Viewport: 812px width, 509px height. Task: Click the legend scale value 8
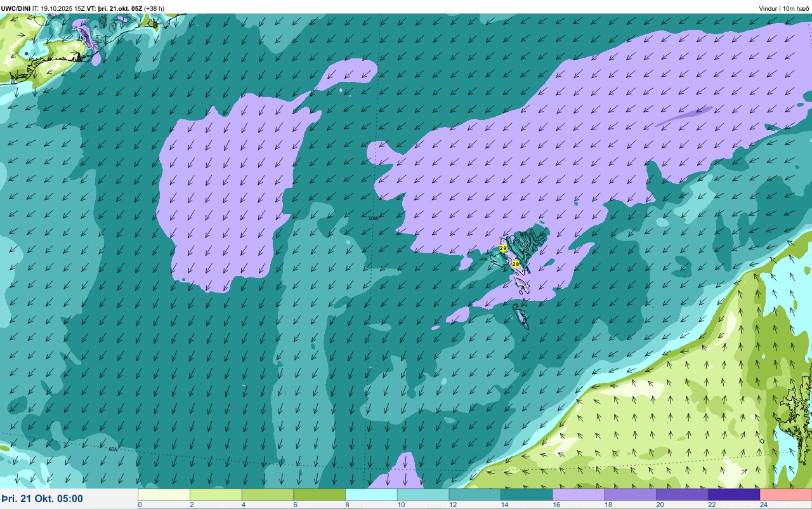click(346, 505)
